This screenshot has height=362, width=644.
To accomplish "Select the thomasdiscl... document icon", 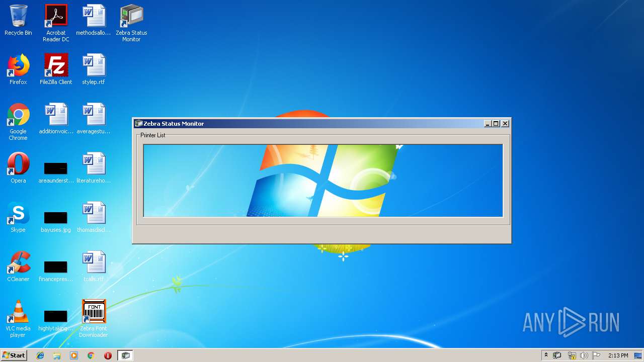I will 94,217.
